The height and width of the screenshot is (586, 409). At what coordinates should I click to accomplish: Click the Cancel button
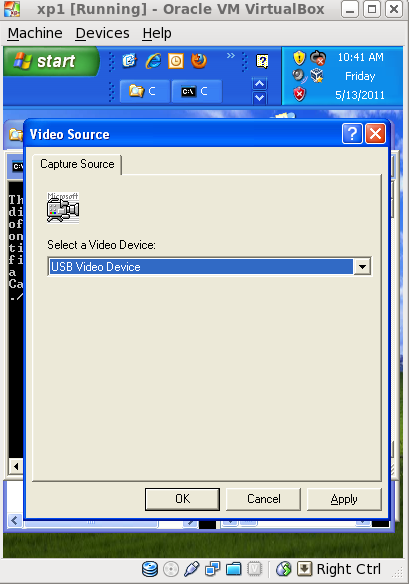(263, 499)
